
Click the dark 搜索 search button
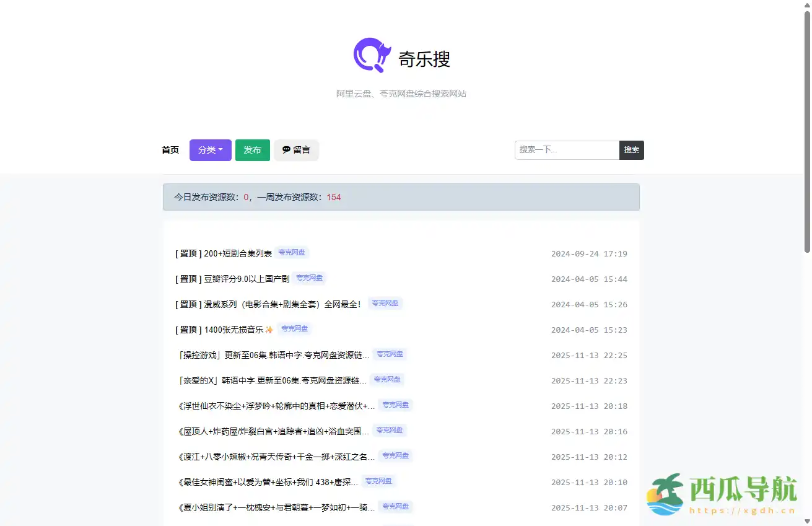point(631,150)
